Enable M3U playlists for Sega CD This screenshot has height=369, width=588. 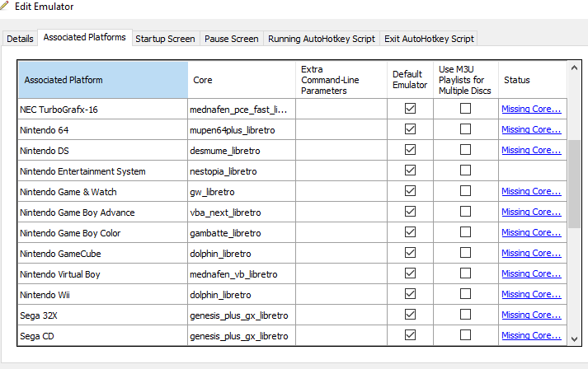(465, 335)
